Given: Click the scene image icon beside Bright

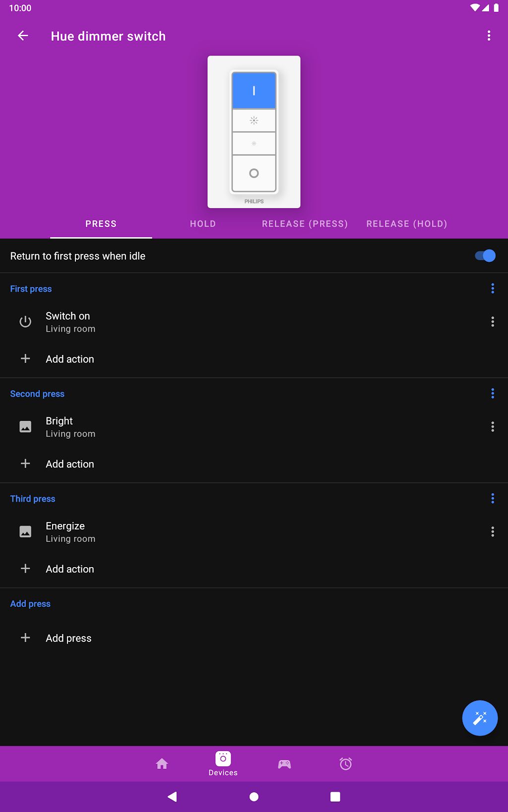Looking at the screenshot, I should [25, 427].
